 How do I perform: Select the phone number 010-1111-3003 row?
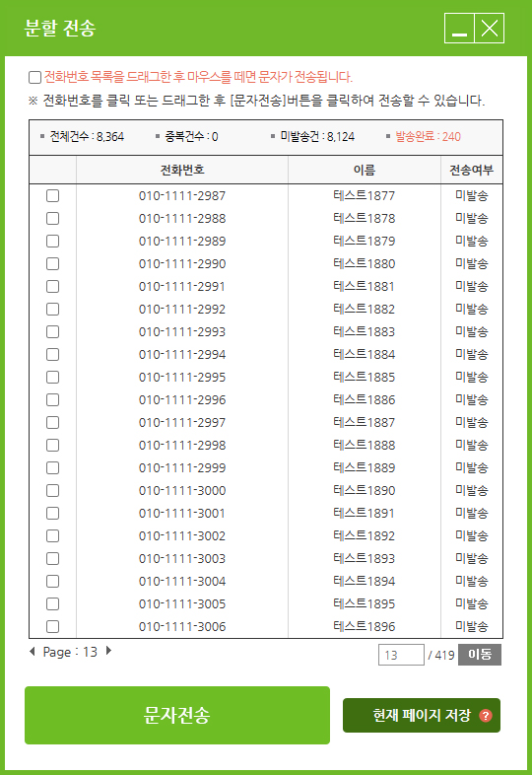pos(266,558)
